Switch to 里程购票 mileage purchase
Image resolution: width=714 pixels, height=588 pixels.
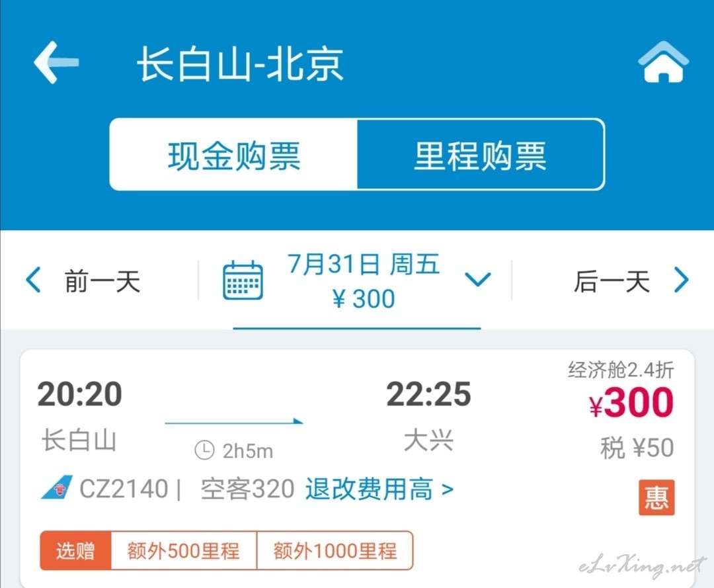(x=481, y=155)
